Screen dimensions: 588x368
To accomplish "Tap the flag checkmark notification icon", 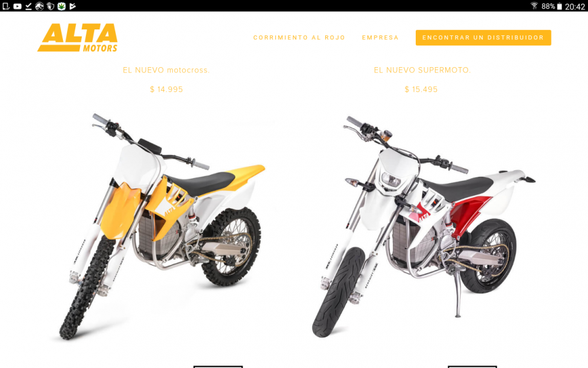I will tap(73, 6).
